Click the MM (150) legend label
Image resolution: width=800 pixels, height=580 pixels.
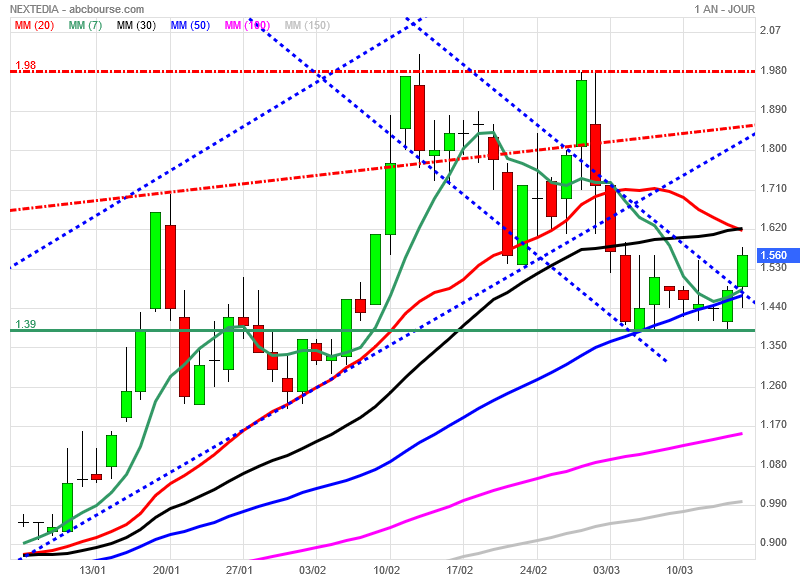[307, 25]
